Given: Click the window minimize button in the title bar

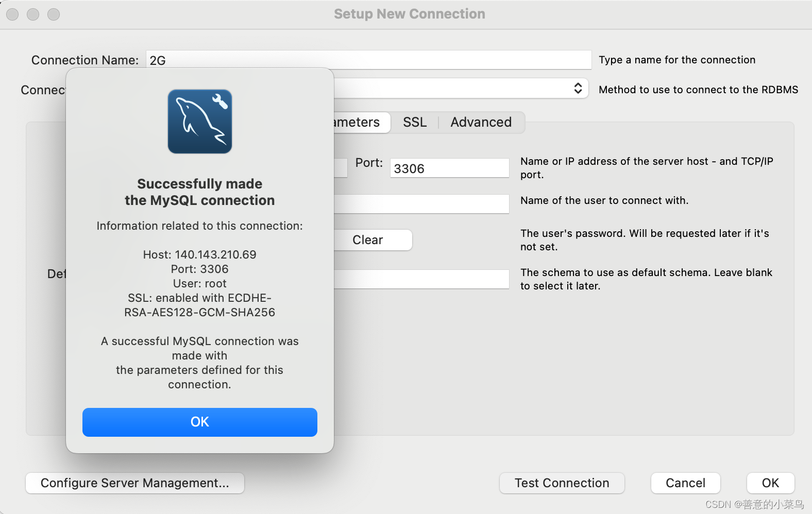Looking at the screenshot, I should point(33,14).
